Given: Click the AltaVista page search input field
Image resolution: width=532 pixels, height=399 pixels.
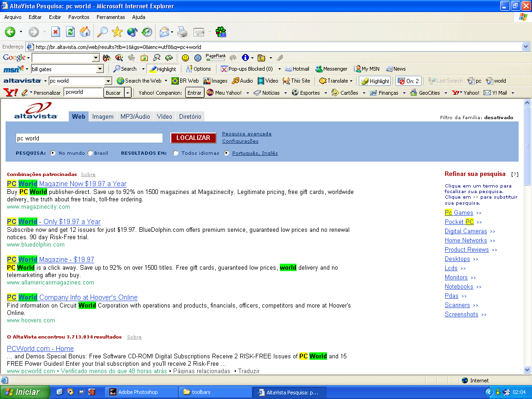Looking at the screenshot, I should point(89,138).
